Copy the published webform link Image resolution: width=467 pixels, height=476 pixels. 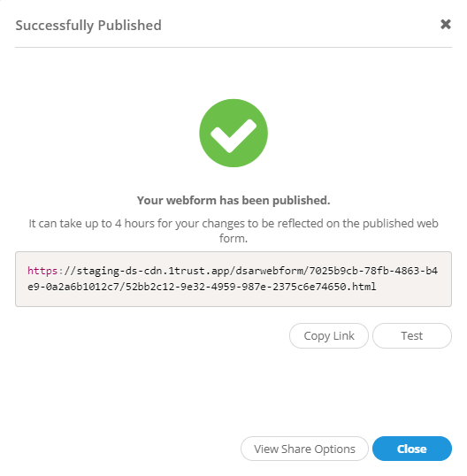pos(329,335)
